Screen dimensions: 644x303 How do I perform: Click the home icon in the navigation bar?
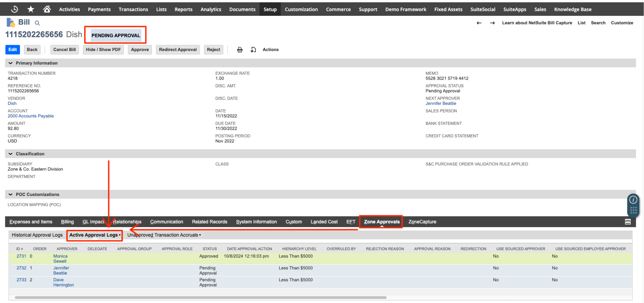pos(47,9)
